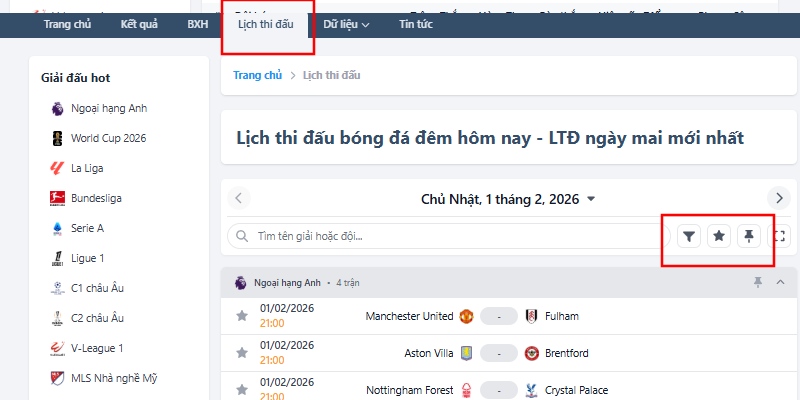Open World Cup 2026 league
Screen dimensions: 800x400
coord(108,138)
